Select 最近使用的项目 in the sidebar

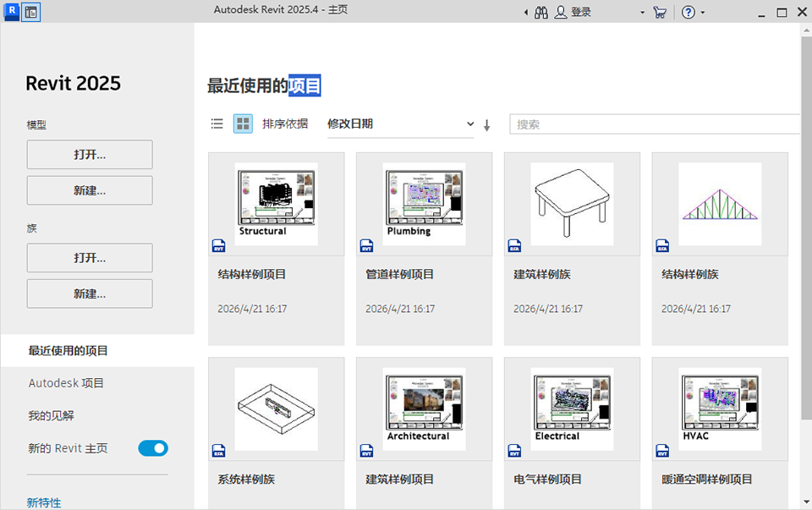[97, 350]
